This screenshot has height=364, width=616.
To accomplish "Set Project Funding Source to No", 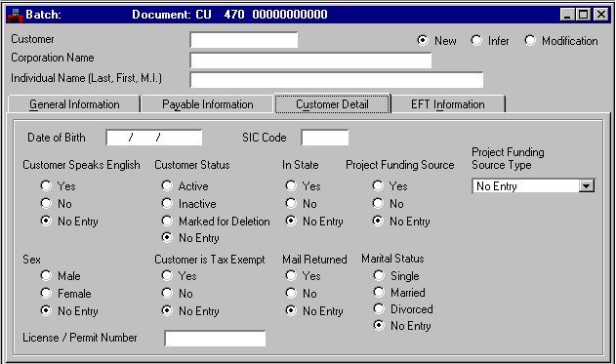I will (378, 203).
